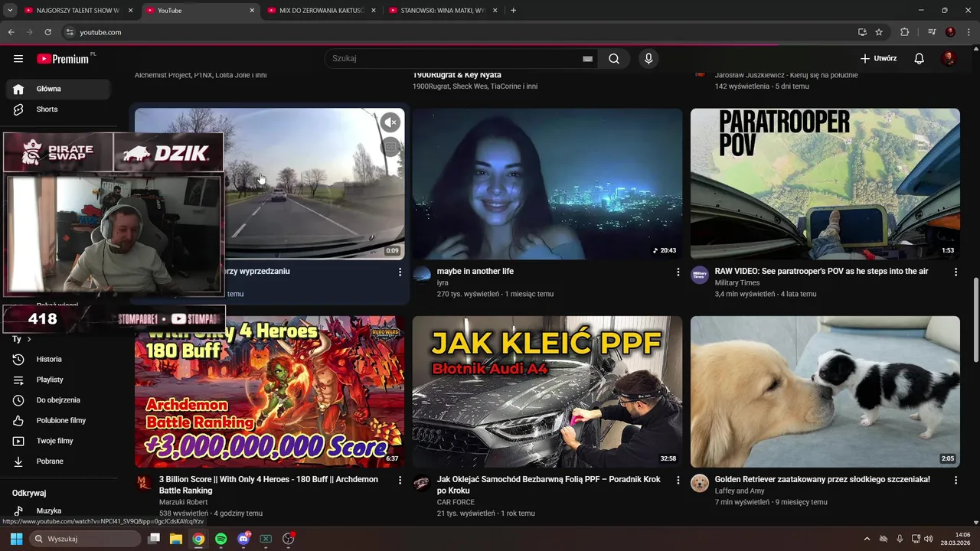Viewport: 980px width, 551px height.
Task: Open options for 3 Billion Score video
Action: pyautogui.click(x=400, y=480)
